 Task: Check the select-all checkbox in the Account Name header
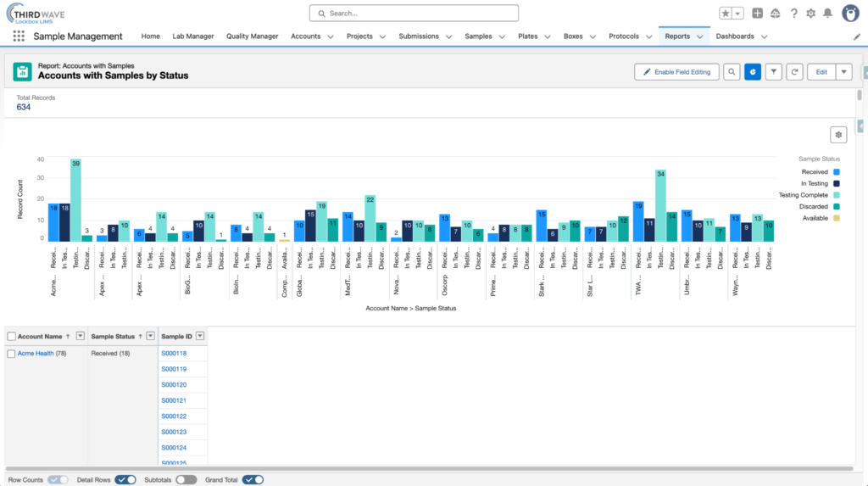point(12,337)
